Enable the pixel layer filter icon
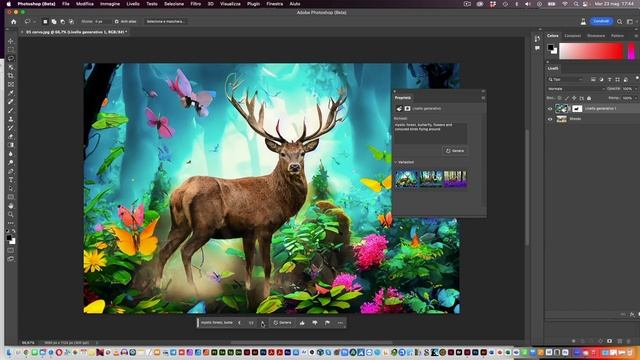 tap(593, 80)
